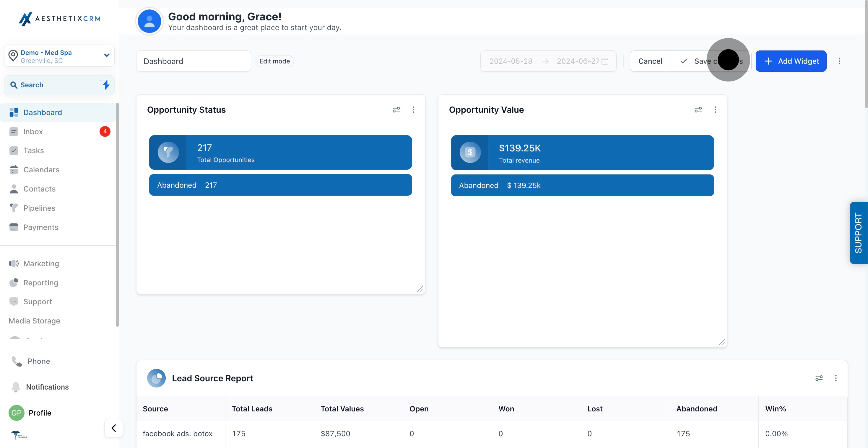Go to Tasks in the sidebar

click(x=58, y=151)
